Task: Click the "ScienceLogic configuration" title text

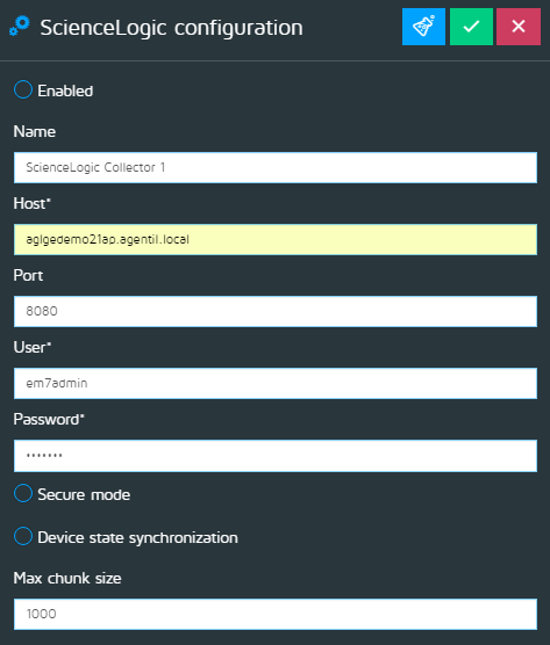Action: [172, 28]
